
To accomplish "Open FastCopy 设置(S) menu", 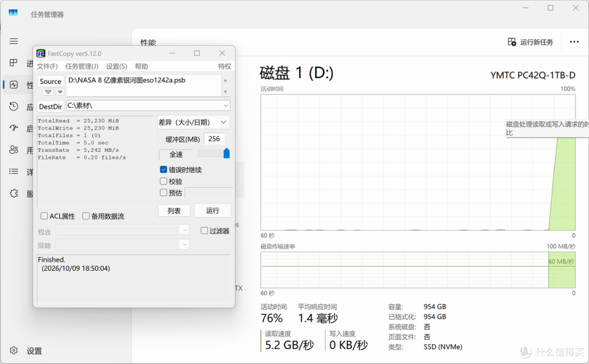I will (117, 66).
